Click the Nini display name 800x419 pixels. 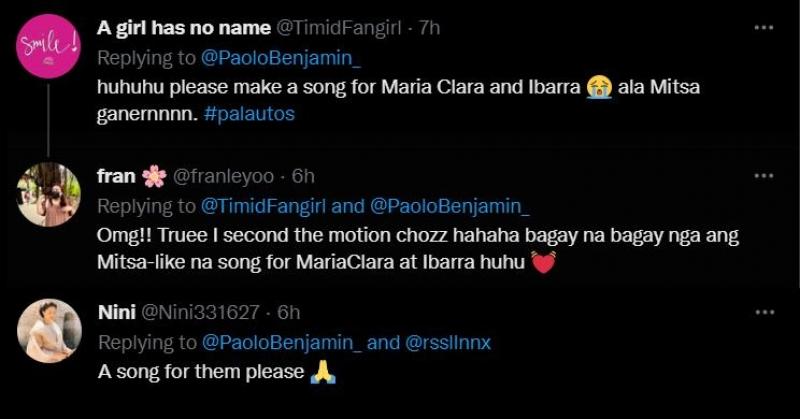coord(115,312)
